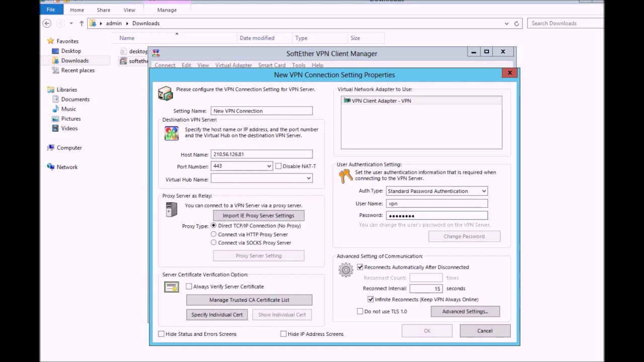Click the Cancel button
The width and height of the screenshot is (644, 362).
pos(485,331)
